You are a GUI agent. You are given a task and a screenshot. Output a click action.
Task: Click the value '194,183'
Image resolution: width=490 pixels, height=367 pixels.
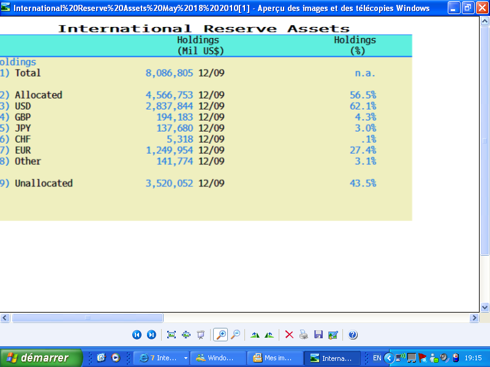[175, 117]
